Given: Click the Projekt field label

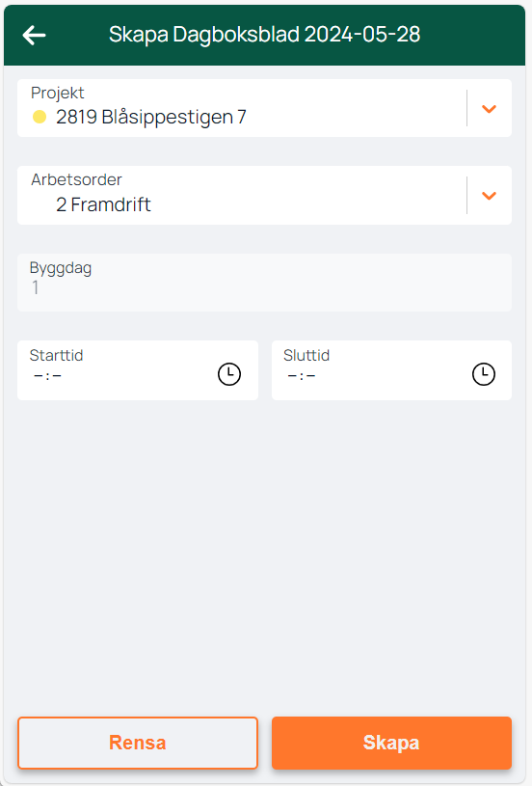Looking at the screenshot, I should click(x=58, y=93).
